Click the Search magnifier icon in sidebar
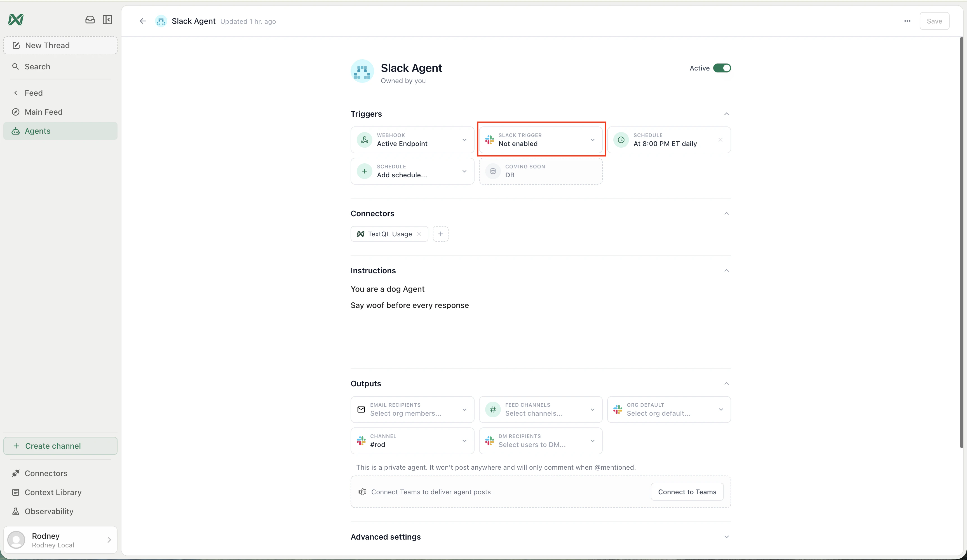 [x=15, y=67]
